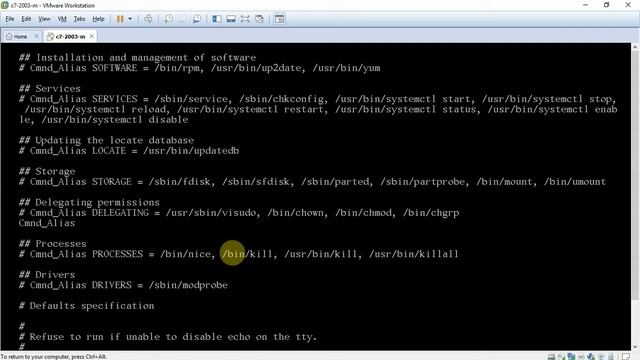Click '/usr/bin/killall' in PROCESSES line

(x=414, y=254)
